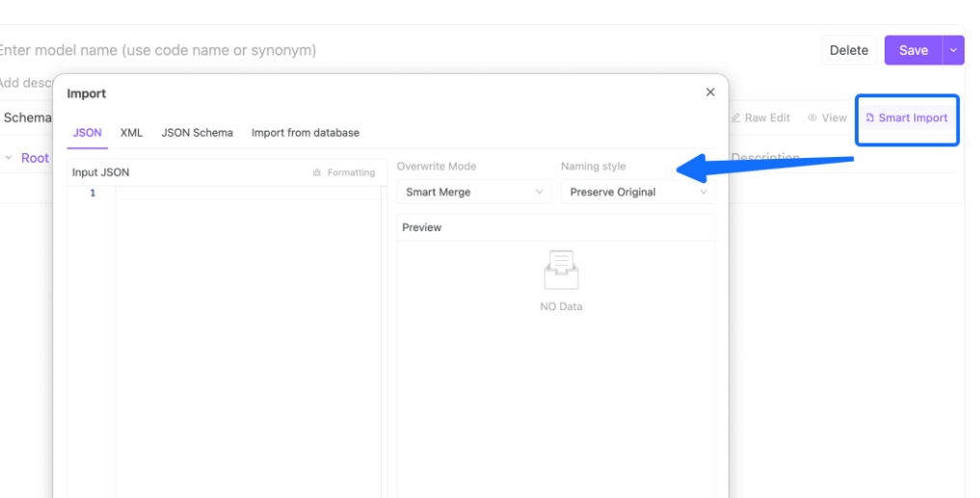
Task: Open the Overwrite Mode Smart Merge dropdown
Action: [474, 192]
